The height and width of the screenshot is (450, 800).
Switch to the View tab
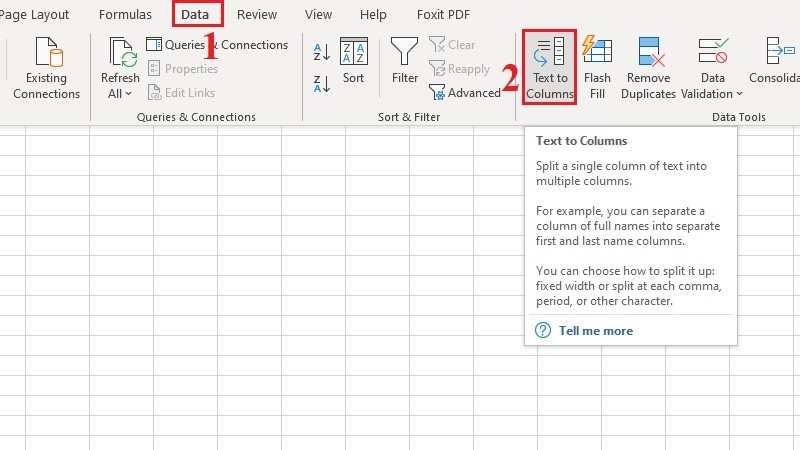[x=318, y=14]
